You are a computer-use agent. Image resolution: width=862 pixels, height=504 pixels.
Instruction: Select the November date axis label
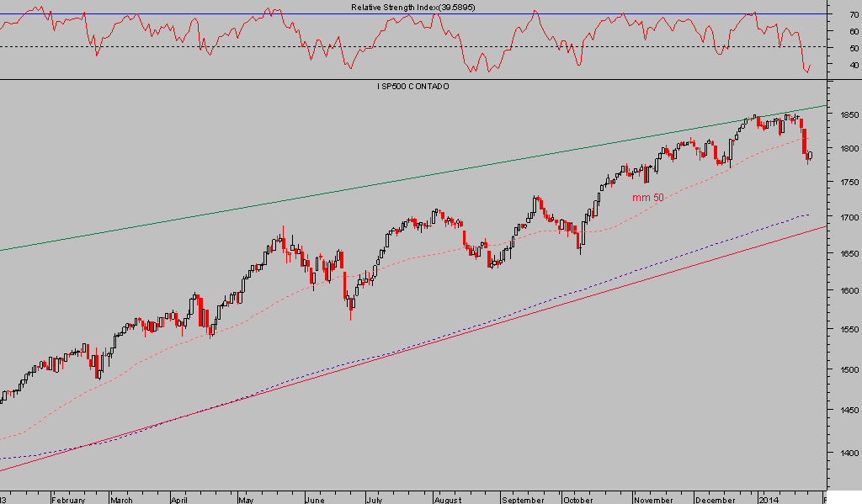tap(652, 499)
